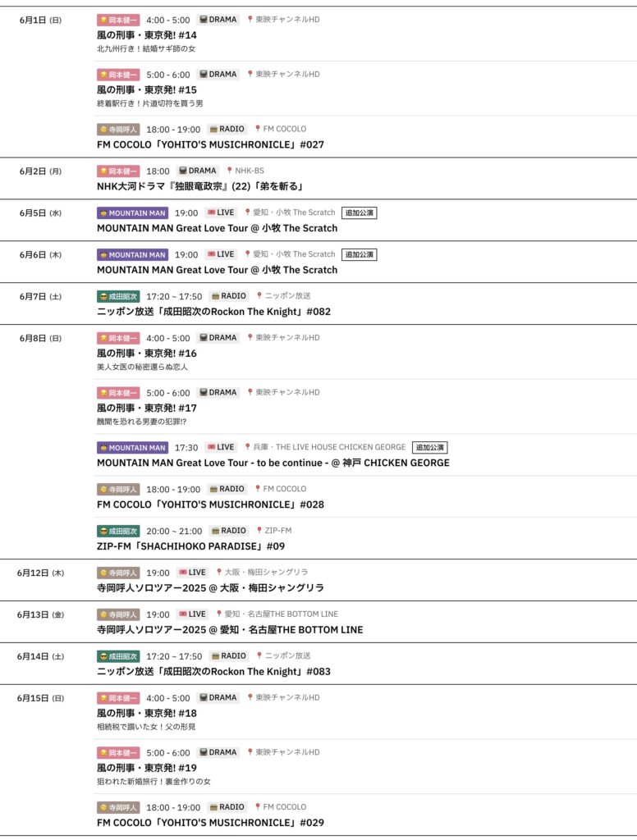
Task: Select 岡本健一 tag on 風の刑事 #14
Action: (x=118, y=19)
